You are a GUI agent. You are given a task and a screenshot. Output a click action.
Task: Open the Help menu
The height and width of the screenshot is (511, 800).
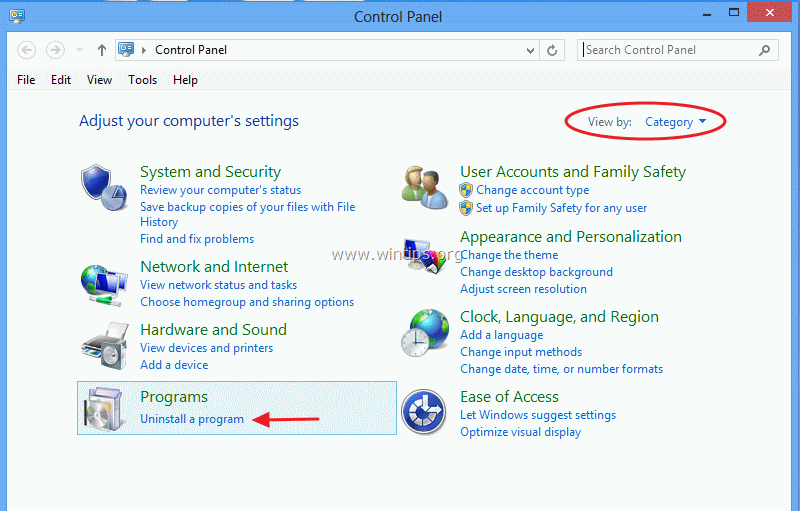(x=185, y=80)
